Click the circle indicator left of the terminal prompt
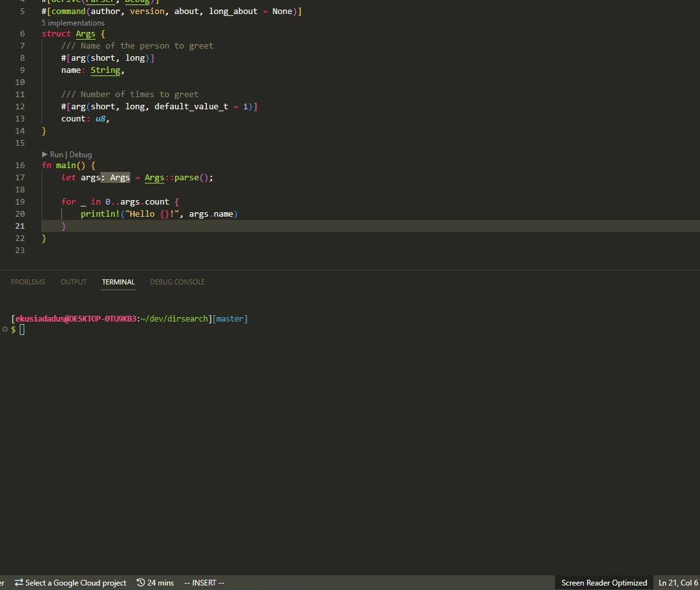Image resolution: width=700 pixels, height=590 pixels. (4, 329)
